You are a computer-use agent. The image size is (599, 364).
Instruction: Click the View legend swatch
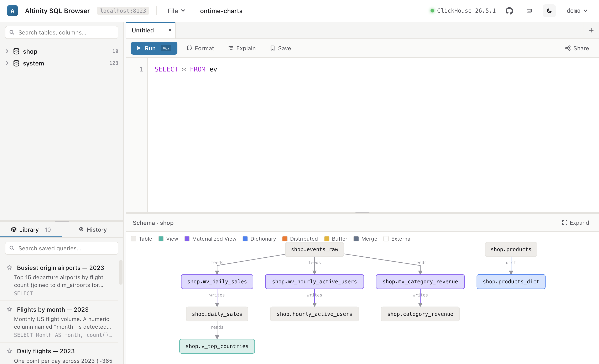161,239
